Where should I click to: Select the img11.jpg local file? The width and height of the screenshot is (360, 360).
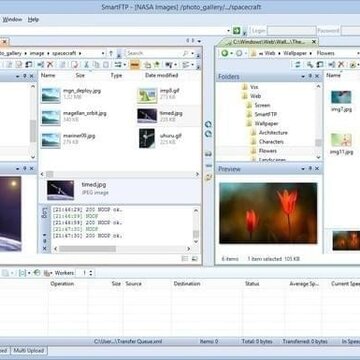coord(341,144)
